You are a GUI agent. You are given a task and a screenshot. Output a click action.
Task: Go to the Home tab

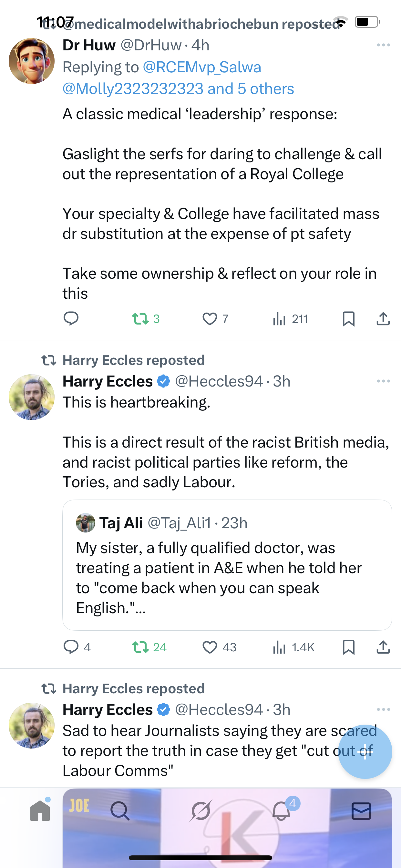coord(40,811)
